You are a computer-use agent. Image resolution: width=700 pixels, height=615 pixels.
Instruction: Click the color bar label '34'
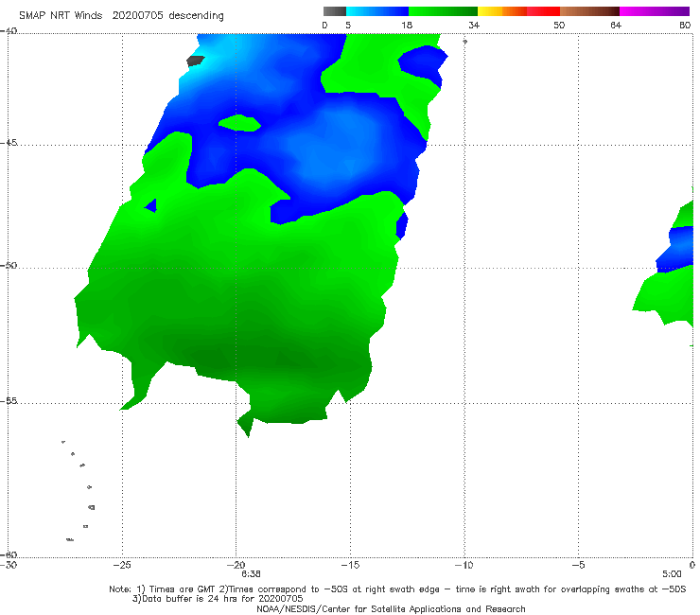[x=474, y=25]
